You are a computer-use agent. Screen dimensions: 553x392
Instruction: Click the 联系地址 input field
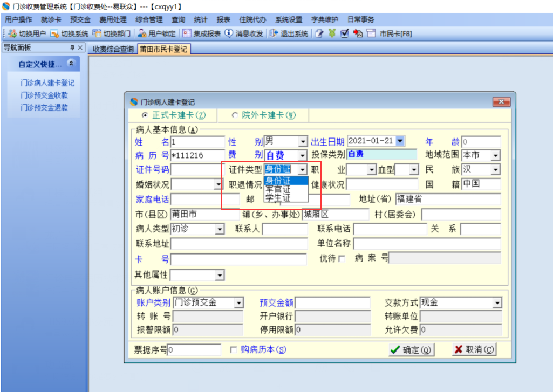239,244
